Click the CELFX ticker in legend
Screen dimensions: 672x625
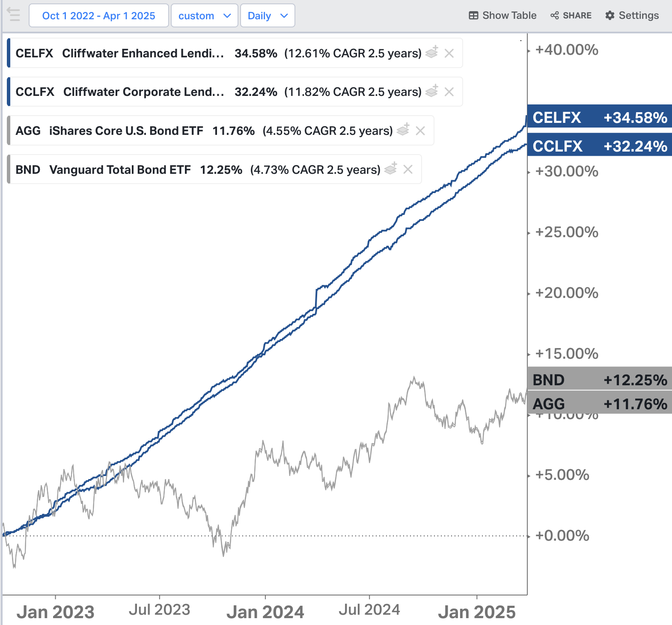pyautogui.click(x=34, y=53)
